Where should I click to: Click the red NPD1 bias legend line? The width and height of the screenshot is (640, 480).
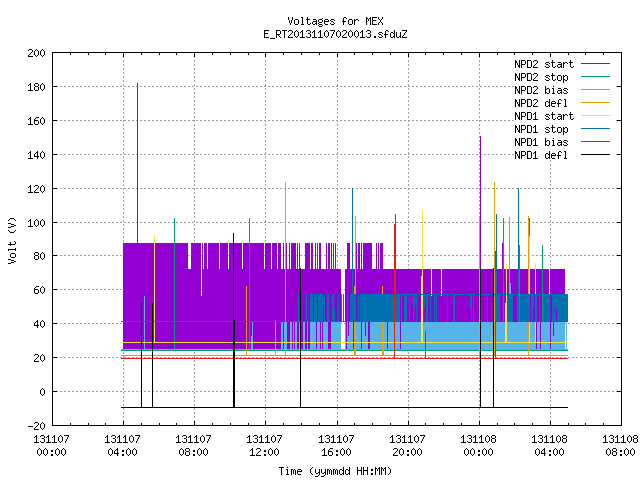point(595,142)
